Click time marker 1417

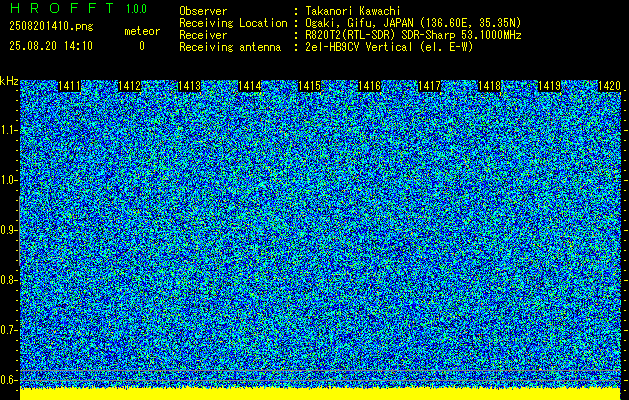coord(430,86)
